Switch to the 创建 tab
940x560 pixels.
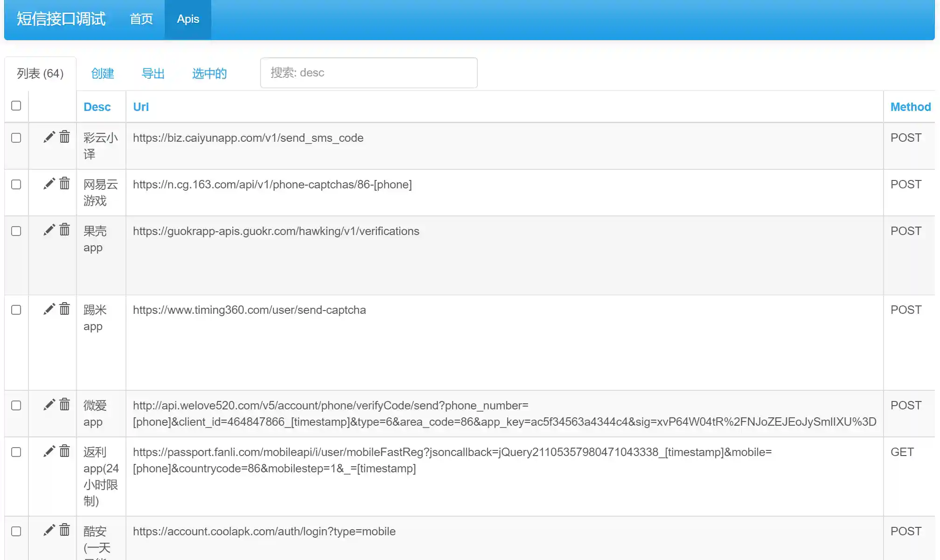pos(103,74)
